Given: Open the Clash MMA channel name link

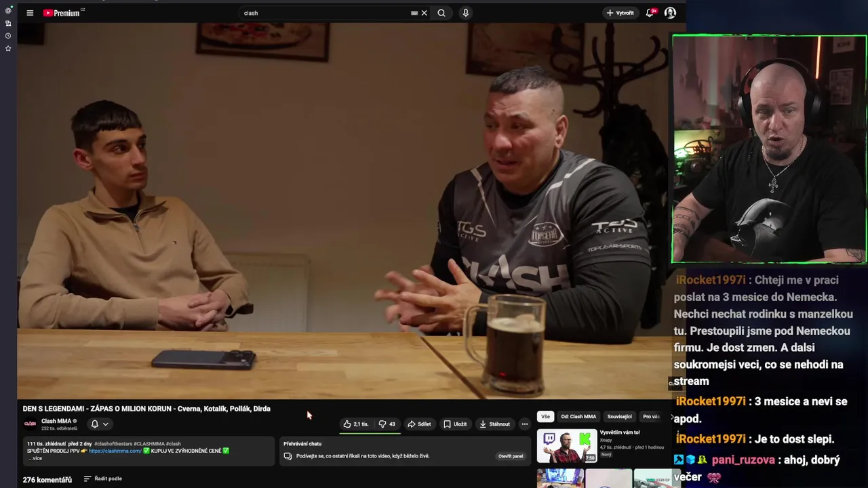Looking at the screenshot, I should tap(56, 421).
